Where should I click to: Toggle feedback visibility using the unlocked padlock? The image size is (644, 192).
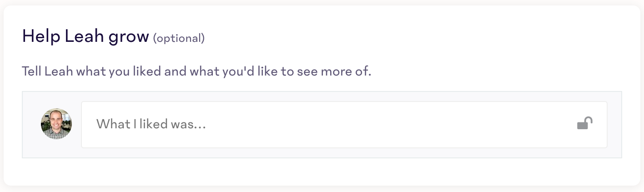click(x=585, y=123)
